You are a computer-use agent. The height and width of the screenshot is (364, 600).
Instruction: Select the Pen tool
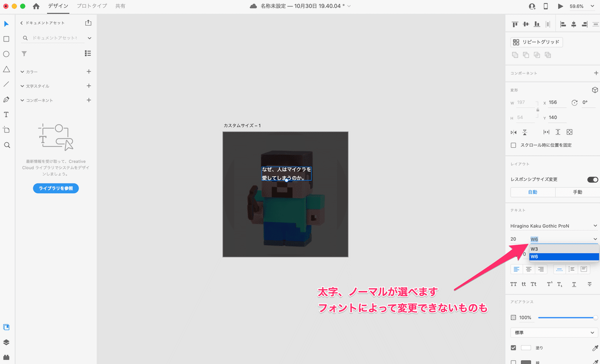coord(6,99)
